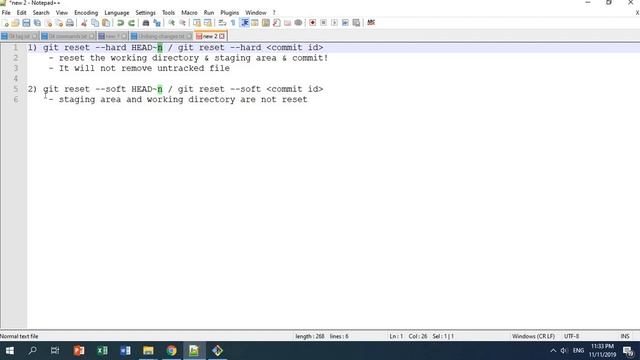640x360 pixels.
Task: Save the current file with the Save icon
Action: point(26,23)
